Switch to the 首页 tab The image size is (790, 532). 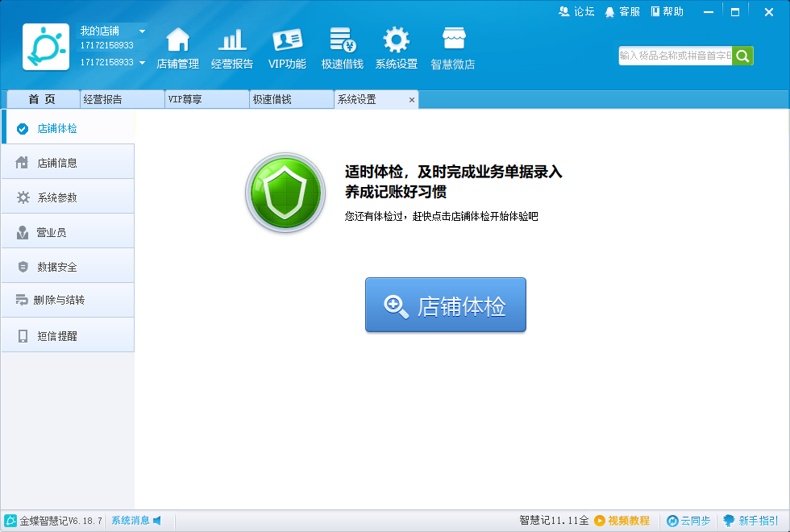44,99
